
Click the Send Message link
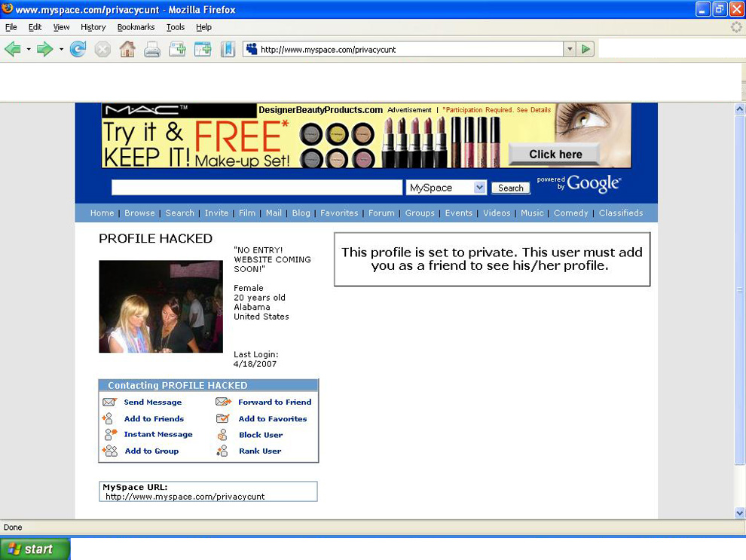click(x=153, y=402)
